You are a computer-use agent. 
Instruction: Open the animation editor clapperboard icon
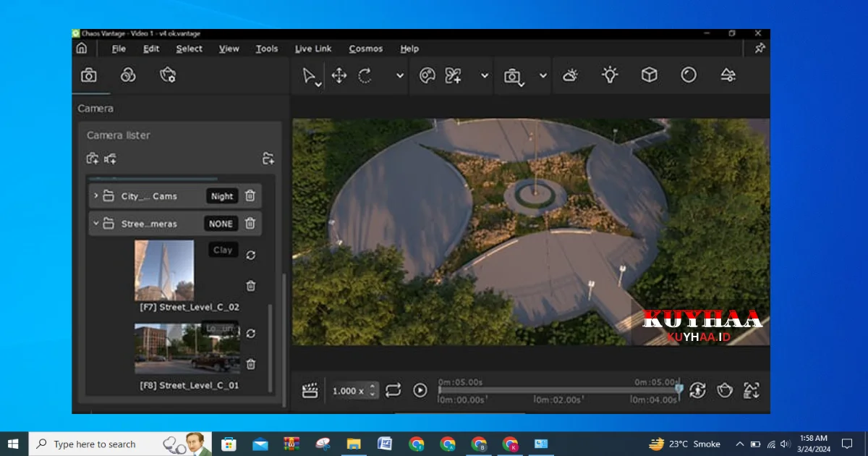click(310, 391)
